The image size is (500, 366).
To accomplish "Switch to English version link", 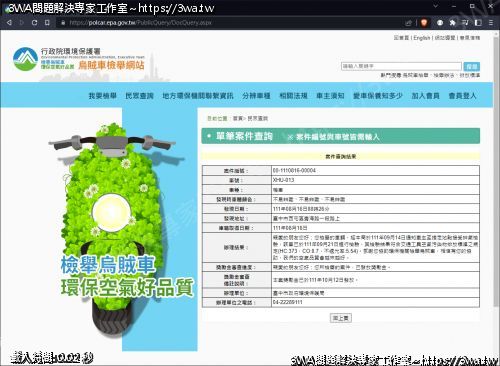I will (422, 38).
